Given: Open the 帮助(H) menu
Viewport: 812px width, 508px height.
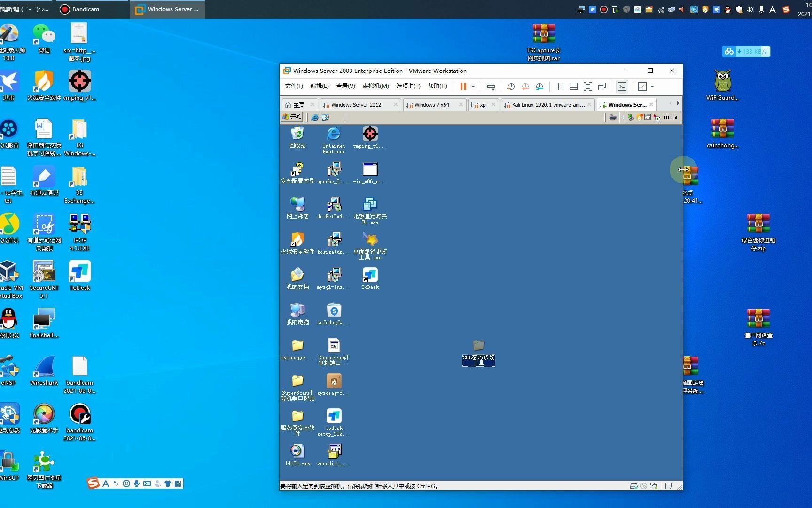Looking at the screenshot, I should (x=437, y=86).
